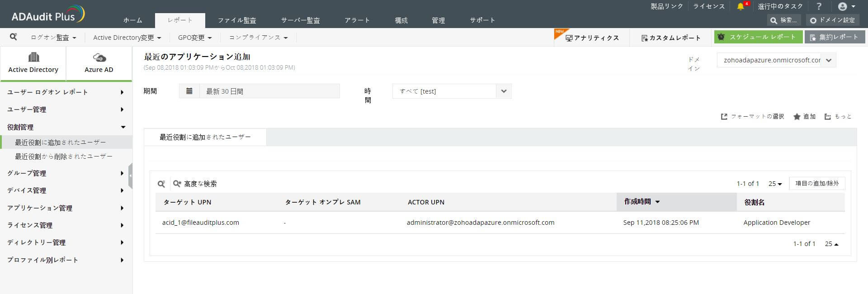Open the ファイル監査 tab
Image resolution: width=868 pixels, height=294 pixels.
click(237, 20)
